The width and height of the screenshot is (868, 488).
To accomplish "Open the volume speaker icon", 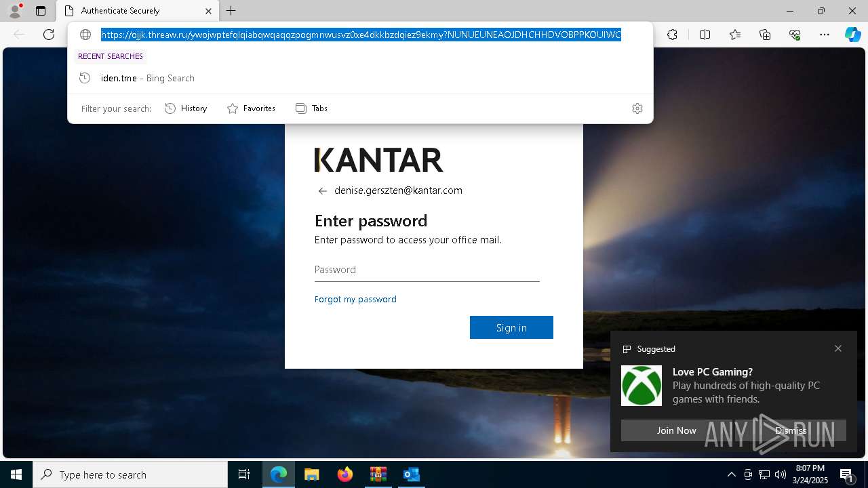I will point(781,474).
